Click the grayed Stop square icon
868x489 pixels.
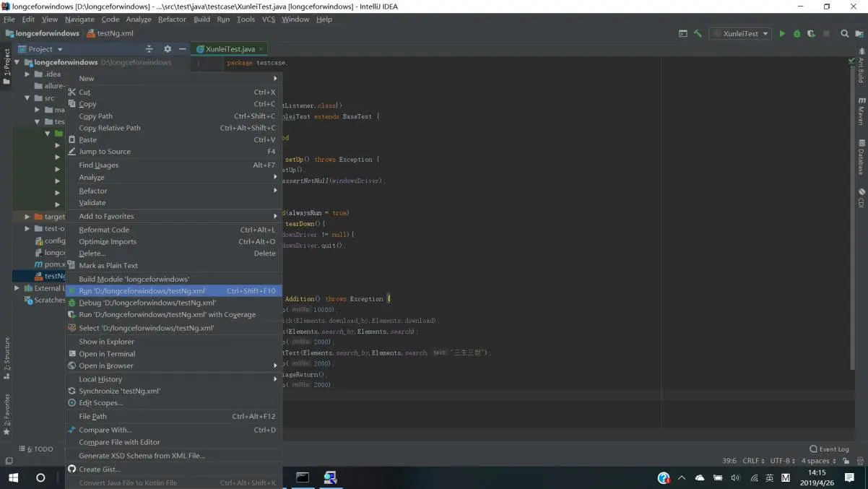[826, 33]
